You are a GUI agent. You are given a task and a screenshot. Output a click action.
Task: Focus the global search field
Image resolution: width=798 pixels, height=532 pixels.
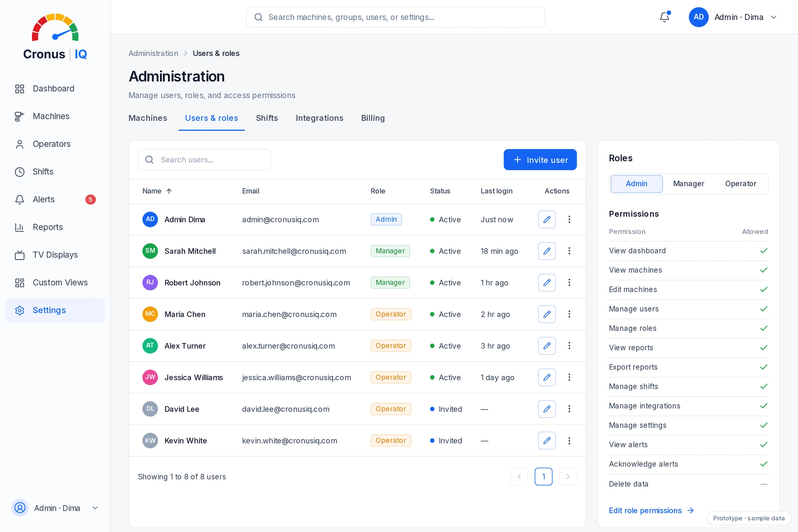(395, 17)
